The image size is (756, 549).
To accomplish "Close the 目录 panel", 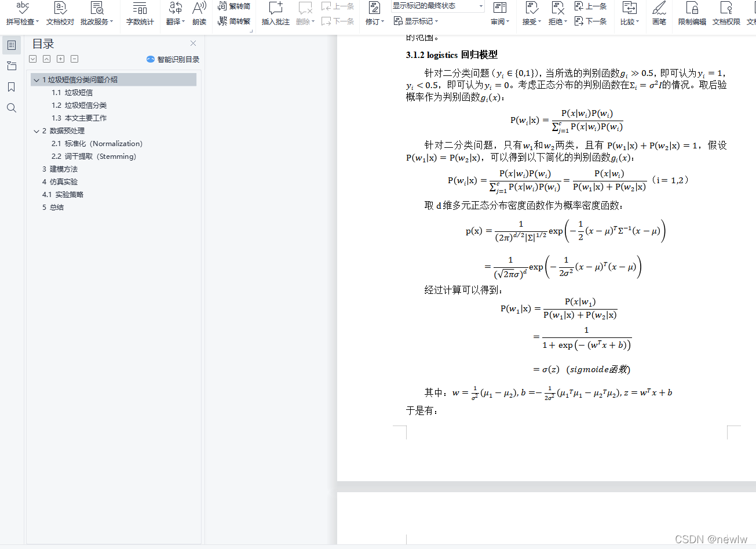I will [193, 43].
